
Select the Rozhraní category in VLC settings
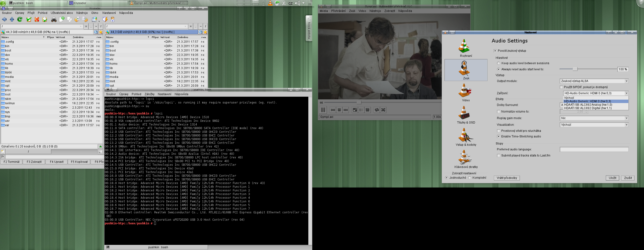click(x=466, y=48)
